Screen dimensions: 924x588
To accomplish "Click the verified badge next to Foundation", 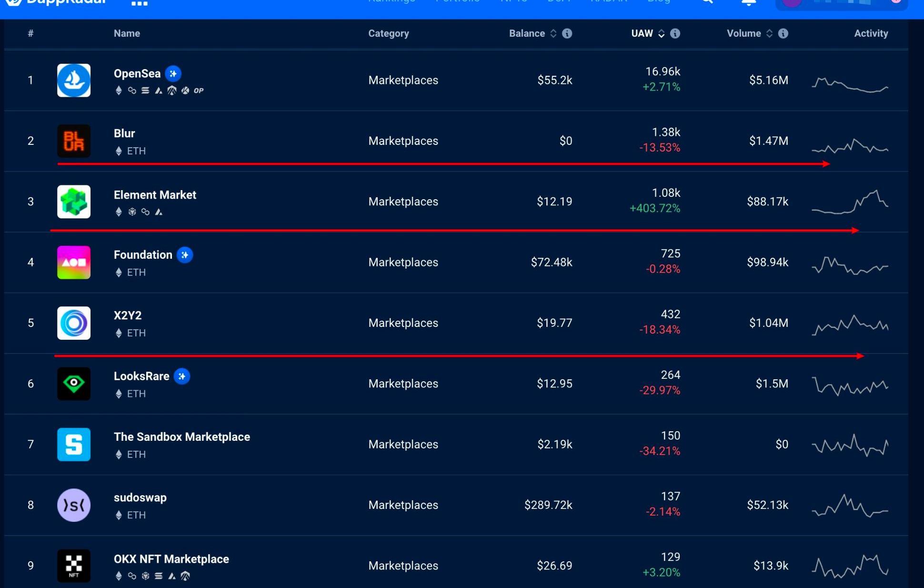I will (x=185, y=255).
